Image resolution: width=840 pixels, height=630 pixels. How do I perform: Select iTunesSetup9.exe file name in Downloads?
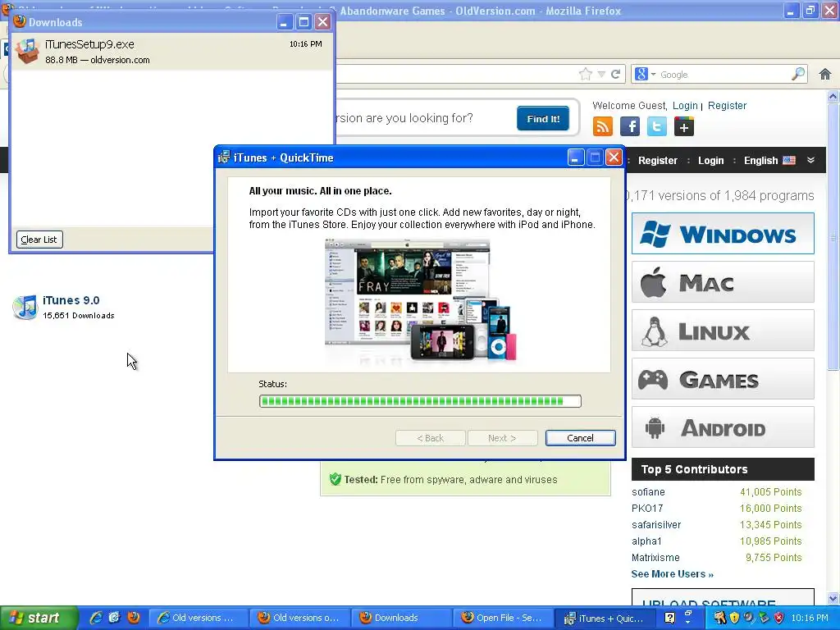[x=89, y=44]
